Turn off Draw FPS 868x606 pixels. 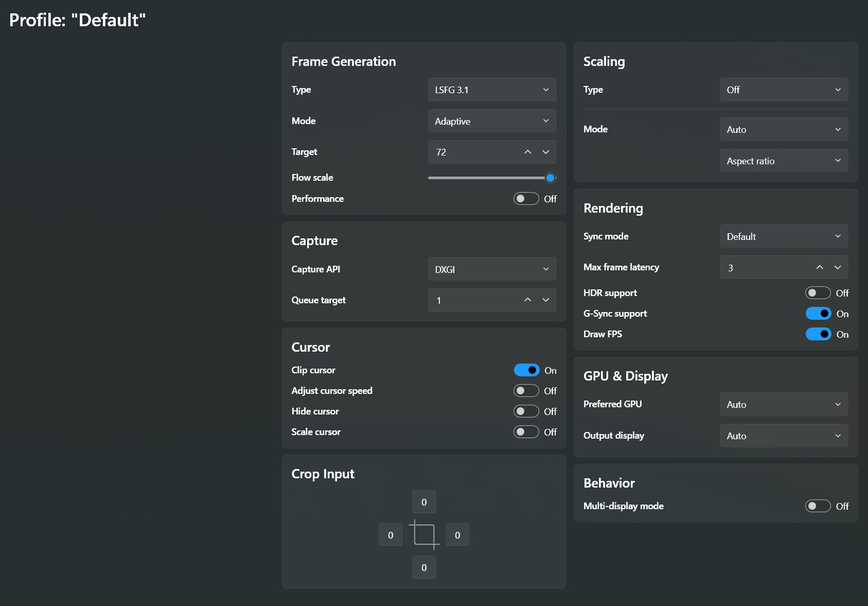coord(818,334)
